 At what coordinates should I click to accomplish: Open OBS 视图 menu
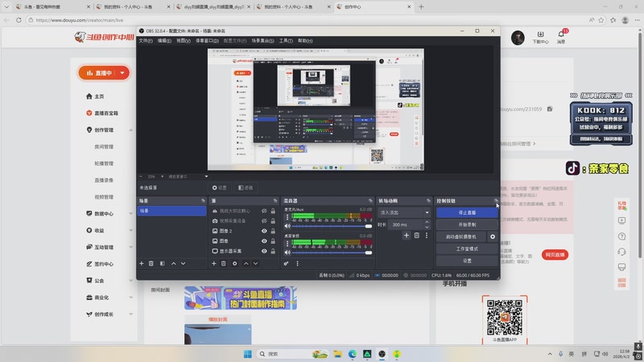click(184, 41)
